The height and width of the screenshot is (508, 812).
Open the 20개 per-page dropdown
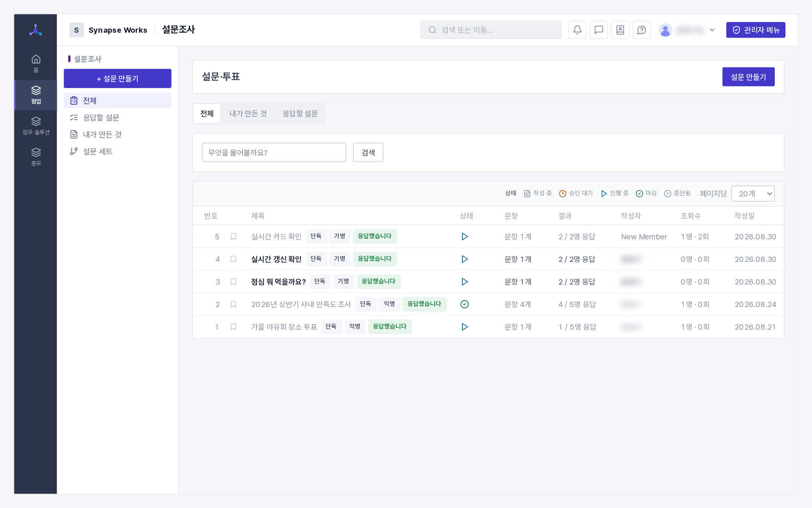(x=753, y=193)
